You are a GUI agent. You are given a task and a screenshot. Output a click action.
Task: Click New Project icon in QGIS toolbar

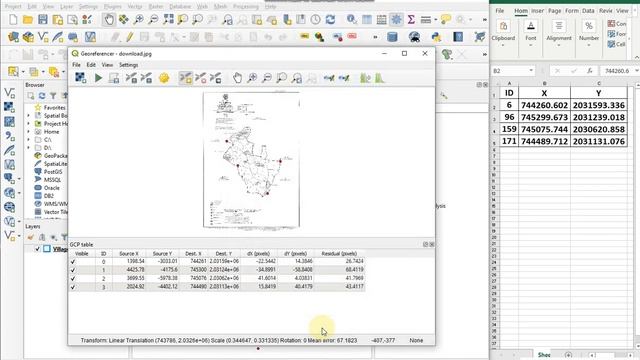tap(13, 19)
